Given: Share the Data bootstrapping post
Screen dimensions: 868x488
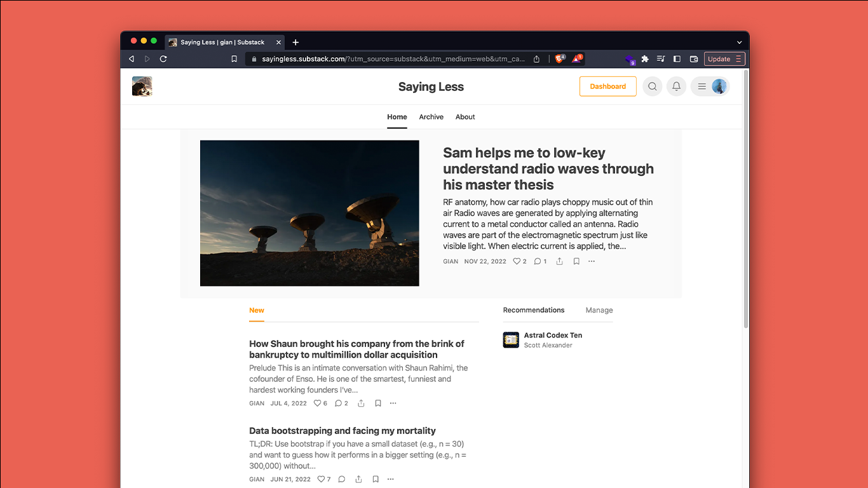Looking at the screenshot, I should tap(358, 479).
